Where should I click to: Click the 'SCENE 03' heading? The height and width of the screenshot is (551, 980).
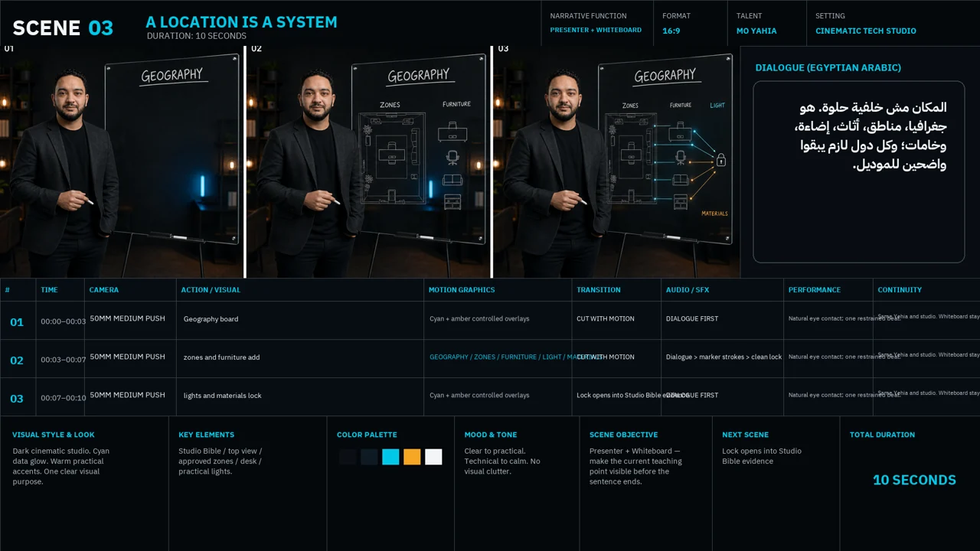coord(63,28)
